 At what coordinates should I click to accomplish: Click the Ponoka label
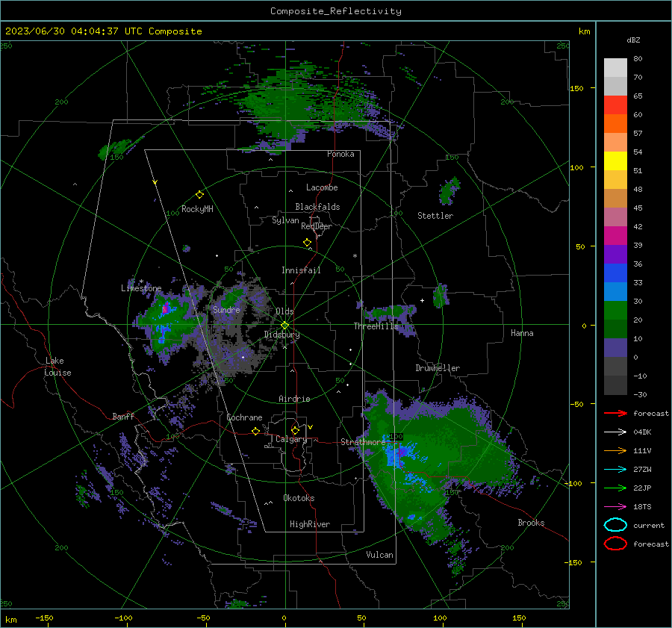pos(340,154)
